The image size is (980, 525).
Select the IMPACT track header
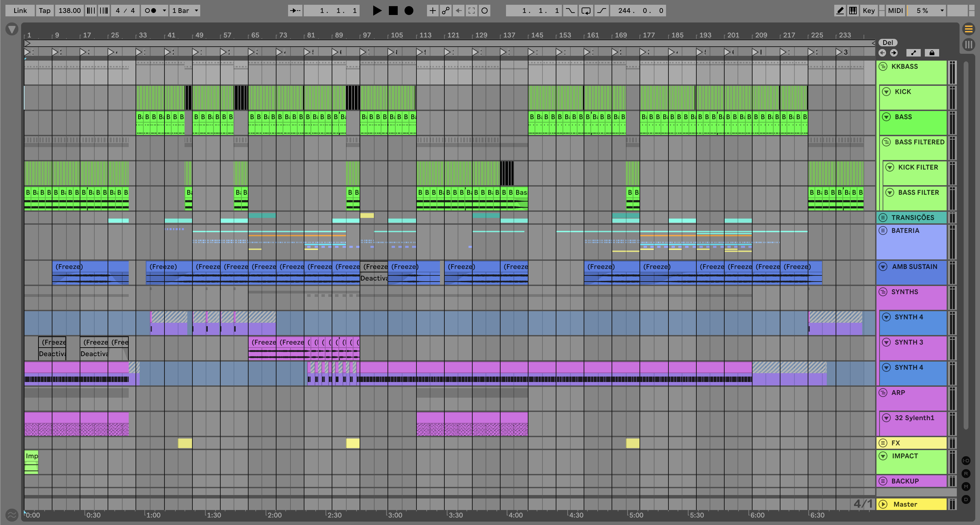coord(912,461)
